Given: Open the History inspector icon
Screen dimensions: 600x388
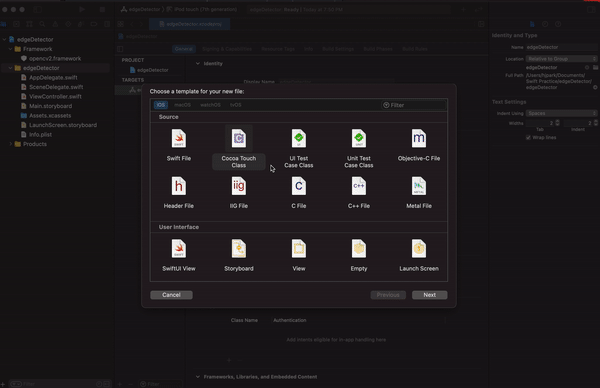Looking at the screenshot, I should point(545,24).
